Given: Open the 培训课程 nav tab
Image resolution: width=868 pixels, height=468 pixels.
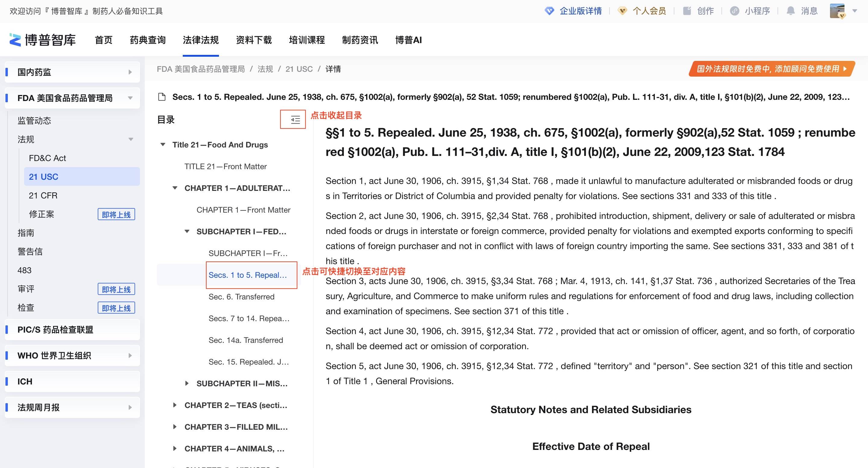Looking at the screenshot, I should [x=307, y=40].
